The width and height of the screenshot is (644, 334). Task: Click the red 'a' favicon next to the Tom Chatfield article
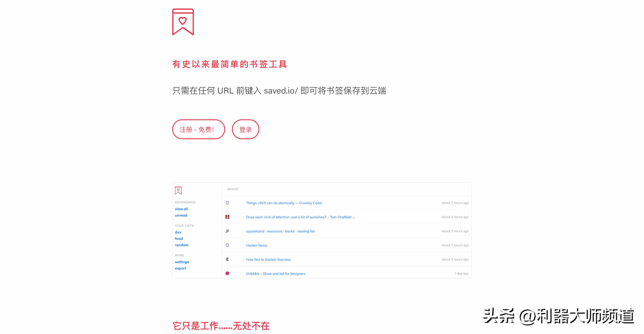[227, 217]
